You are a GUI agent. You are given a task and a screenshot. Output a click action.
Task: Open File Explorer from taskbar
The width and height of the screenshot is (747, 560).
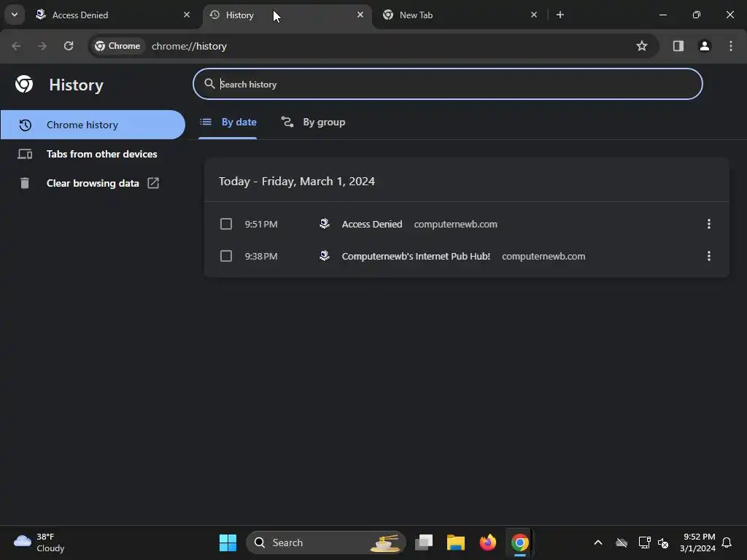tap(455, 542)
